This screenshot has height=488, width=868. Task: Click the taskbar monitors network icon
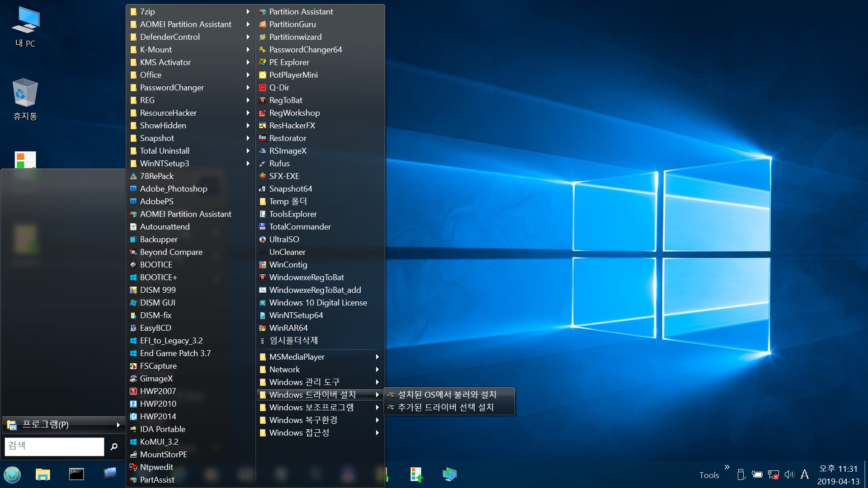coord(450,474)
